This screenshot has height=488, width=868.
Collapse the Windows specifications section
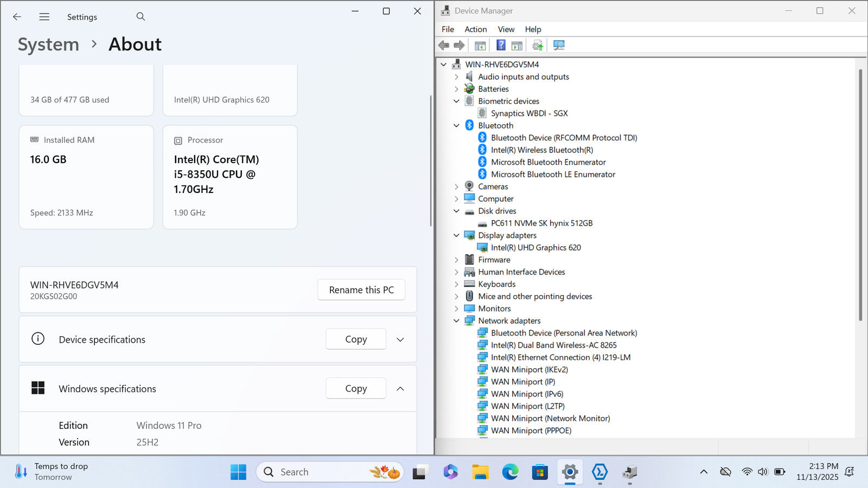click(x=400, y=389)
